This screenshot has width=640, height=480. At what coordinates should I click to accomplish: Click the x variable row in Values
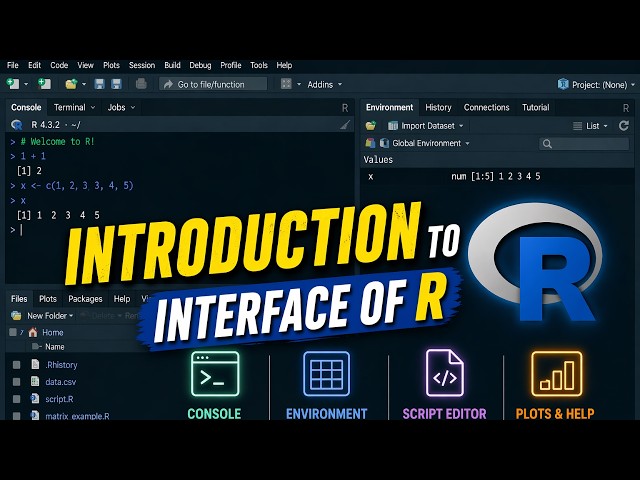click(x=497, y=176)
